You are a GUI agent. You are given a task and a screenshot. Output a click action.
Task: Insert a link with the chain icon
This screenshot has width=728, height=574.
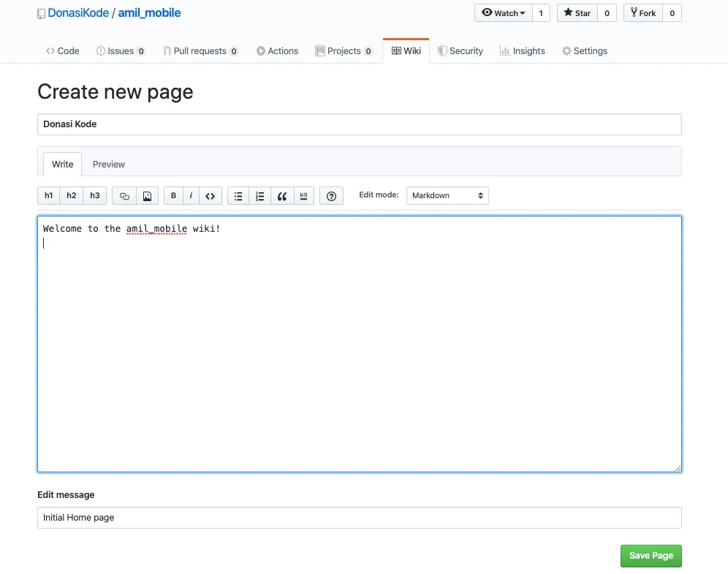[124, 195]
